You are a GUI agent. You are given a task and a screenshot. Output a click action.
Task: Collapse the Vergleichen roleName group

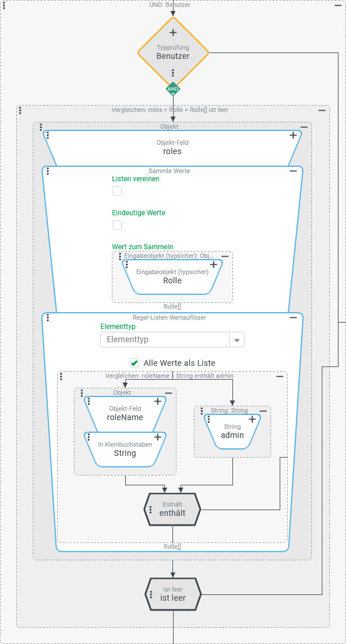[280, 376]
